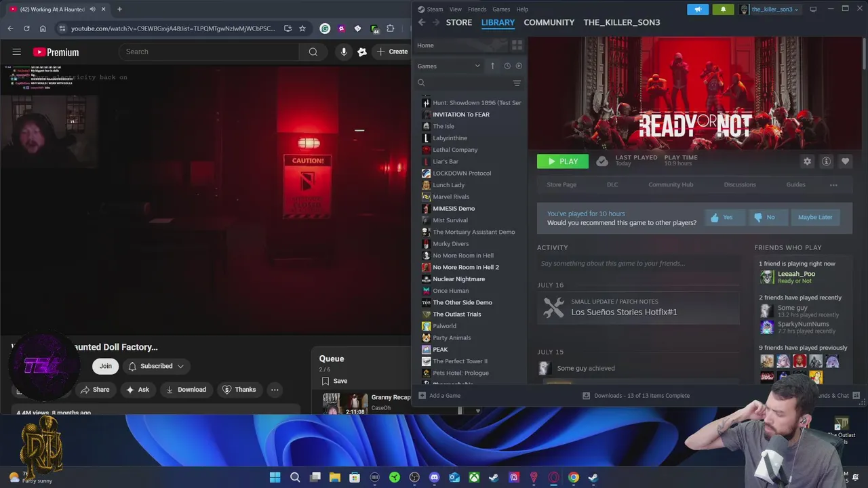Open OBS Studio from taskbar

point(414,477)
